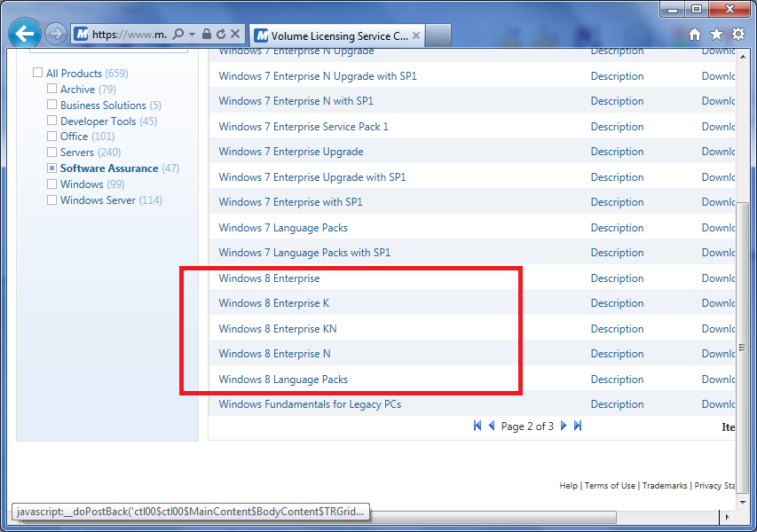Jump to first page icon

[477, 426]
